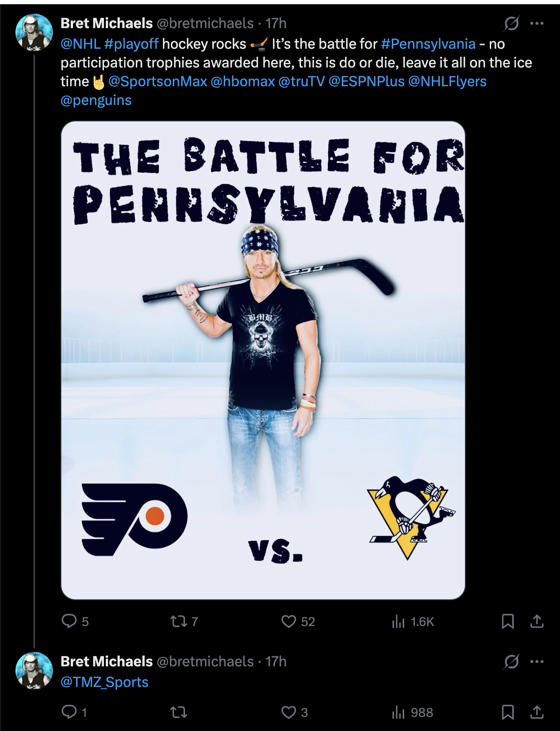
Task: Open the Battle for Pennsylvania image
Action: tap(263, 360)
